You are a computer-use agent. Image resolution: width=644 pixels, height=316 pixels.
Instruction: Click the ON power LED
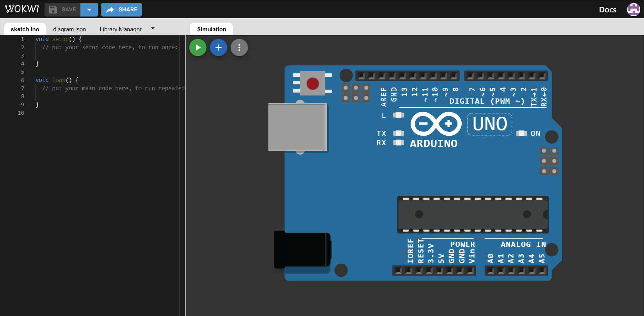click(522, 133)
